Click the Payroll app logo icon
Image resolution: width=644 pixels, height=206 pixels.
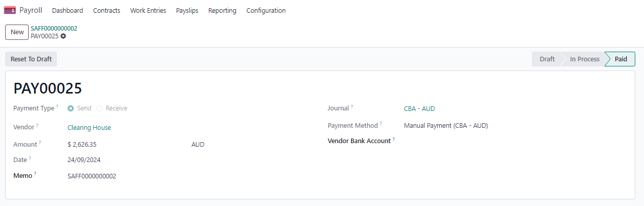10,10
